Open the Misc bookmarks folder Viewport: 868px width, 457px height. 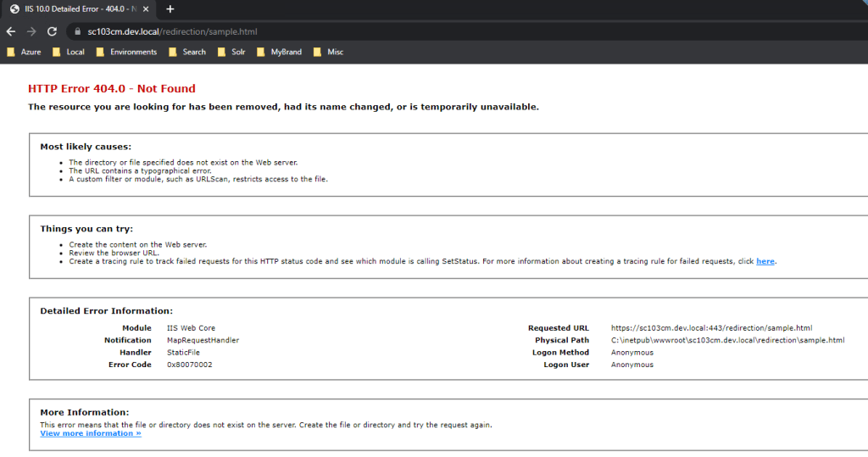pyautogui.click(x=329, y=52)
